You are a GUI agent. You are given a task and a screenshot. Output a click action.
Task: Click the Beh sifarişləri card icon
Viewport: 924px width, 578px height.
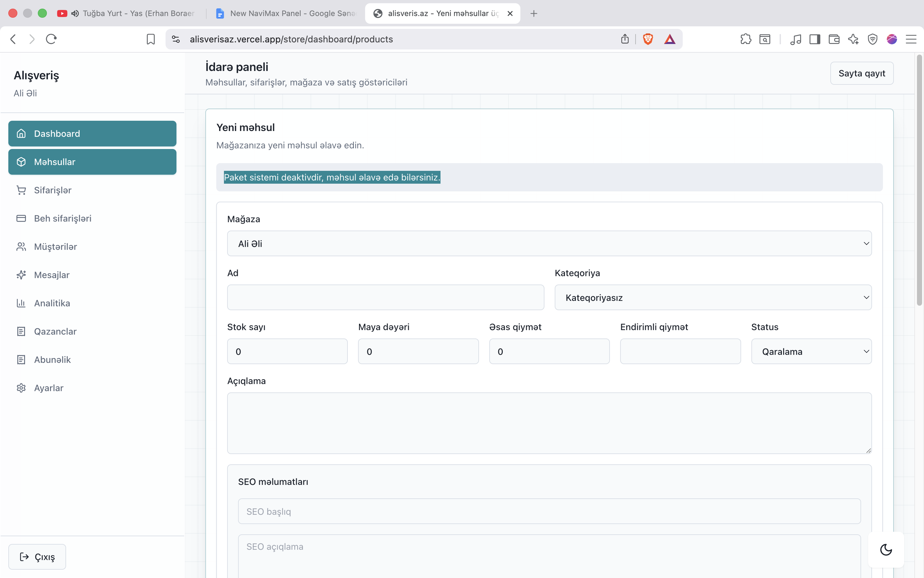[21, 218]
